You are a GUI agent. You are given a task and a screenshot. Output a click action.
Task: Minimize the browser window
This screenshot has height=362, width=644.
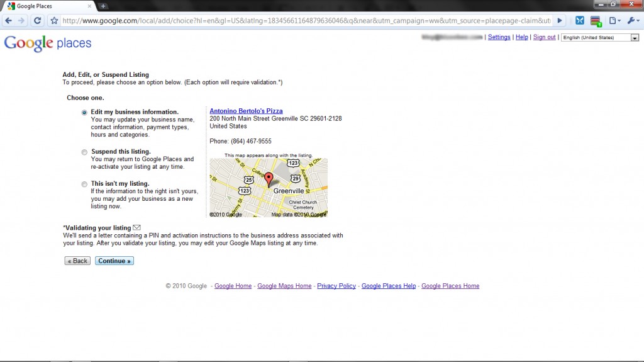[x=601, y=4]
